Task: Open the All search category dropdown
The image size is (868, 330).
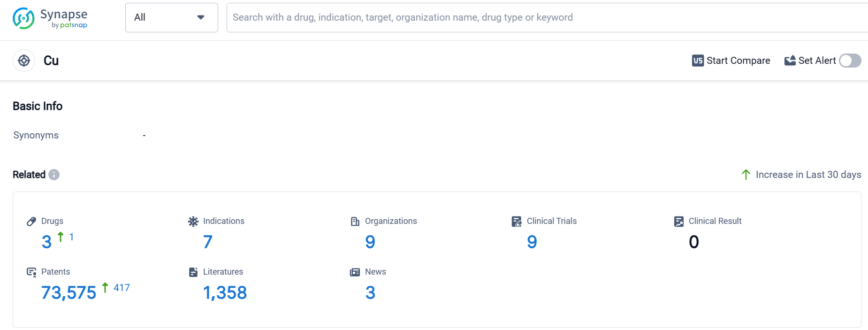Action: [x=171, y=17]
